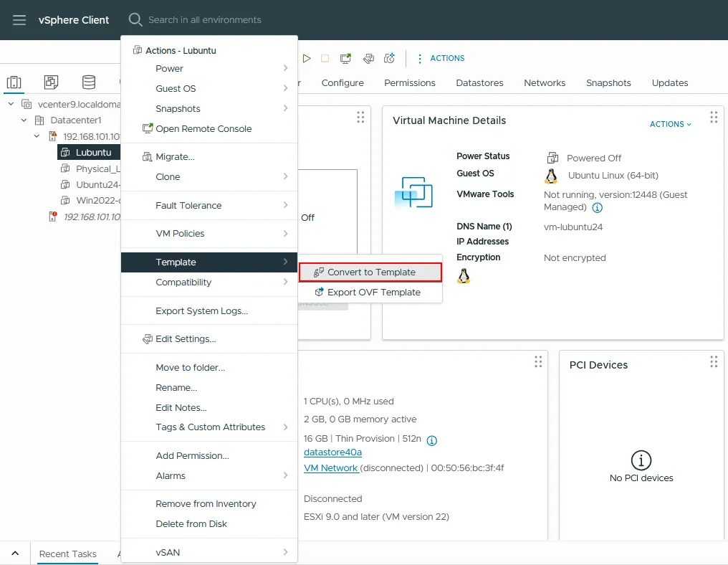Click the Power Off stop square icon

click(325, 58)
